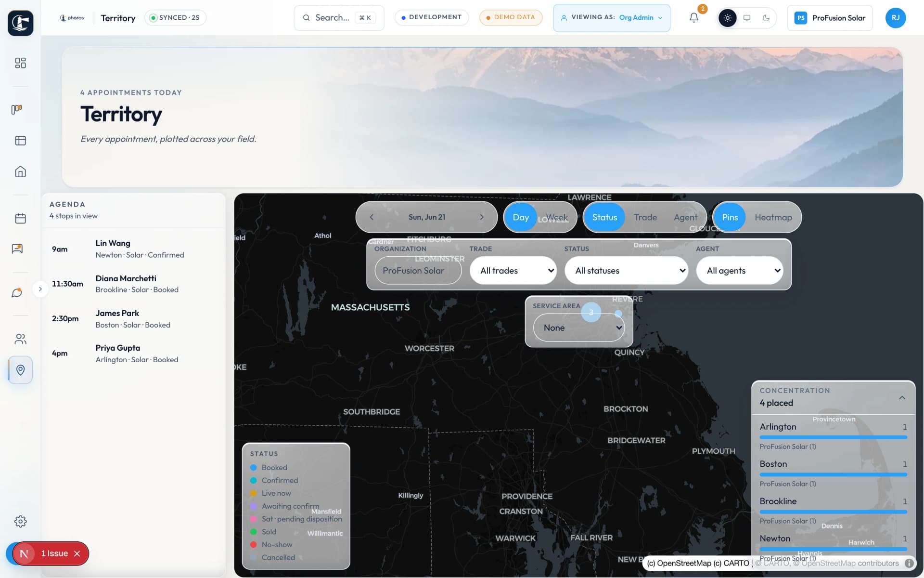924x578 pixels.
Task: Open the settings gear in the sidebar
Action: (20, 521)
